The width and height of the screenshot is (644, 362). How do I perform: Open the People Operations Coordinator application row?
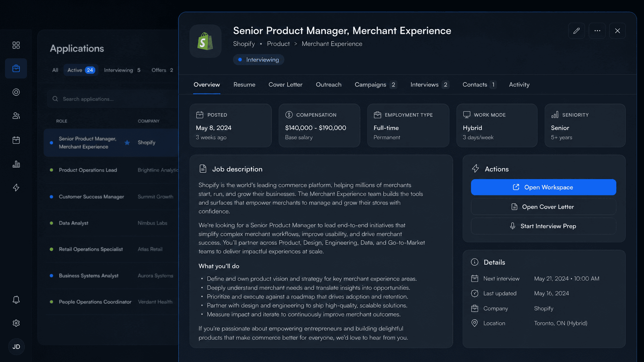point(111,302)
